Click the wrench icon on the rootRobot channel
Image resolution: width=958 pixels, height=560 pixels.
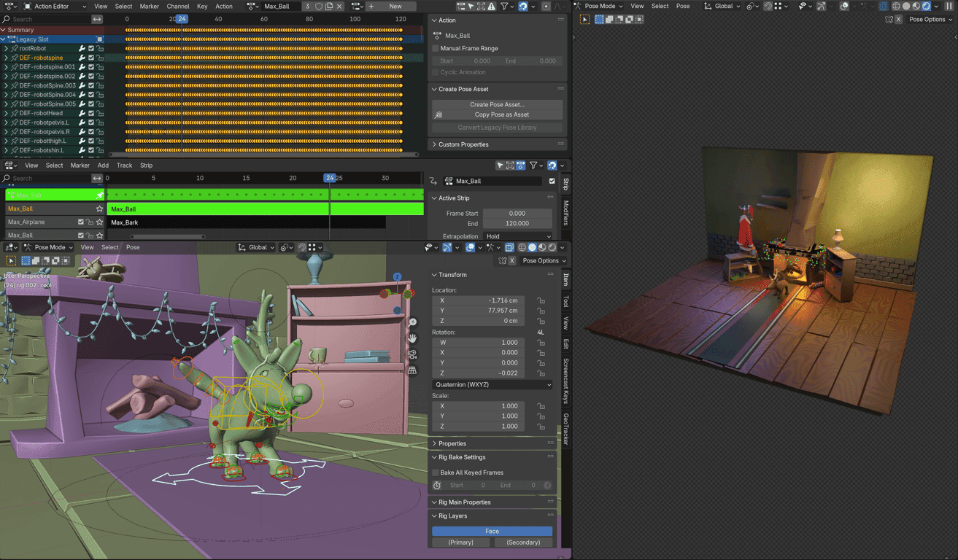coord(82,48)
